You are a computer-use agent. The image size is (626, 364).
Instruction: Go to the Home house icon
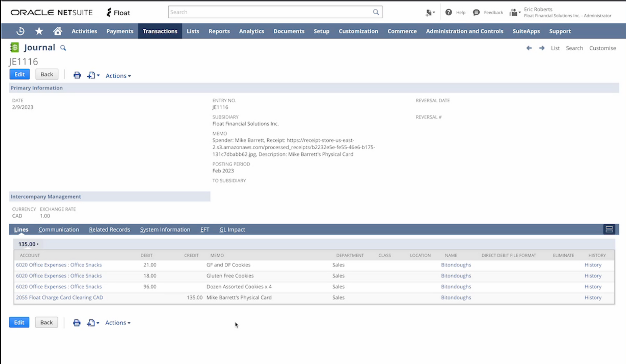[58, 31]
